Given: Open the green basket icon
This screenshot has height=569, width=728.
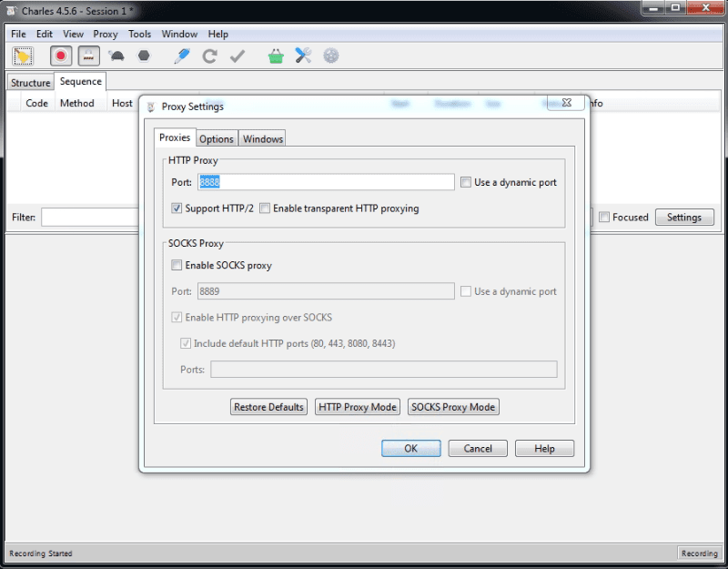Looking at the screenshot, I should [276, 56].
